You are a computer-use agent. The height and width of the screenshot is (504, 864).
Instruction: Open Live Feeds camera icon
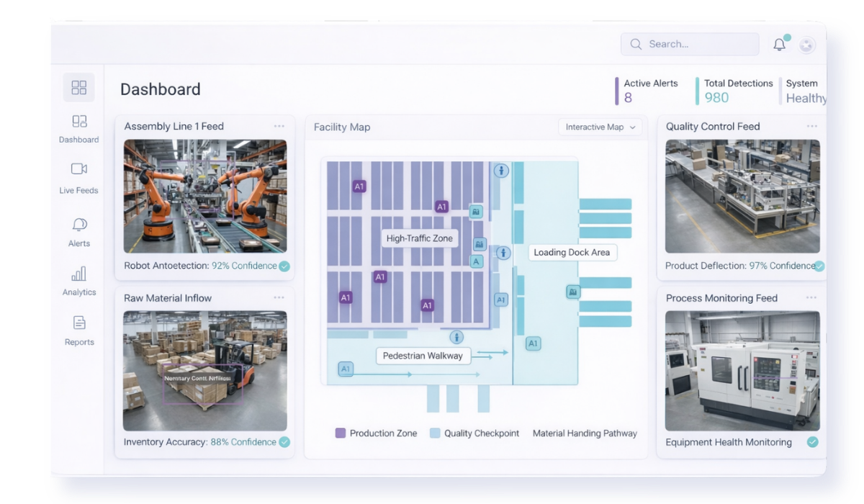pos(79,168)
